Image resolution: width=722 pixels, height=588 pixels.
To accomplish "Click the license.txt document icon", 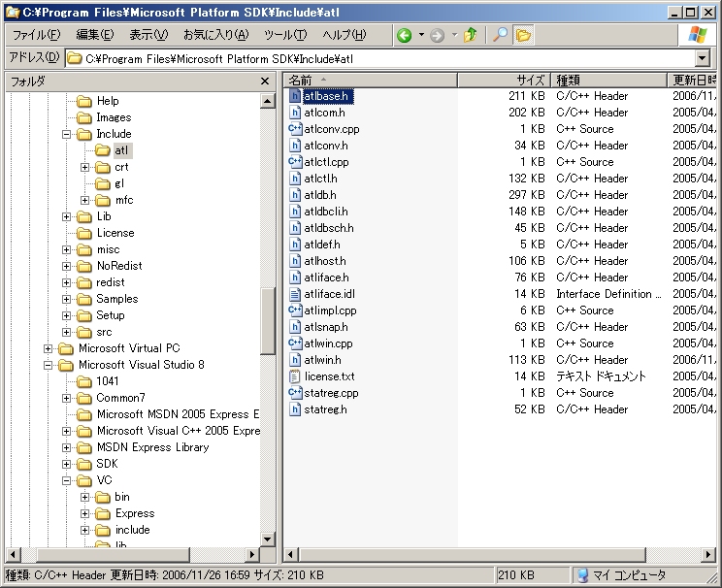I will [295, 376].
